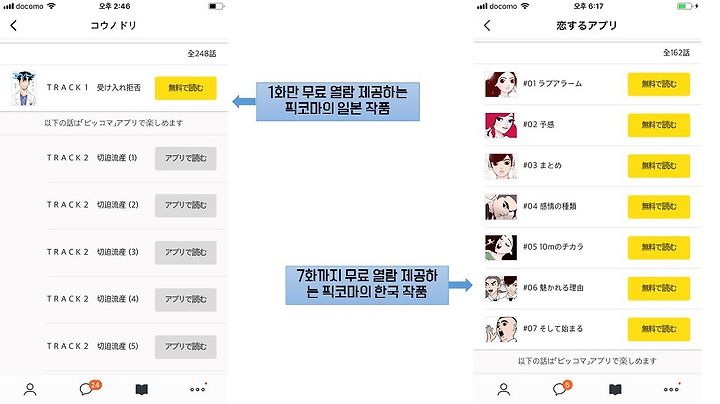The image size is (720, 404).
Task: Tap the 無料で読む button for #04 感情の種類
Action: coord(659,207)
